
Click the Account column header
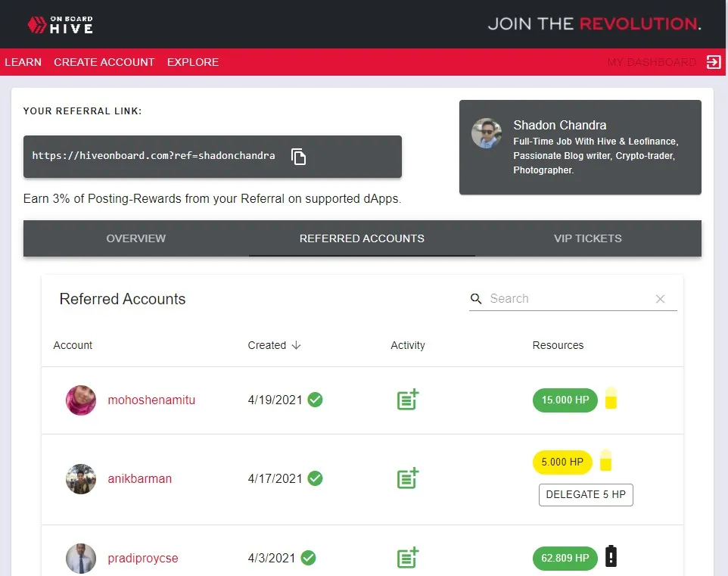pos(73,345)
